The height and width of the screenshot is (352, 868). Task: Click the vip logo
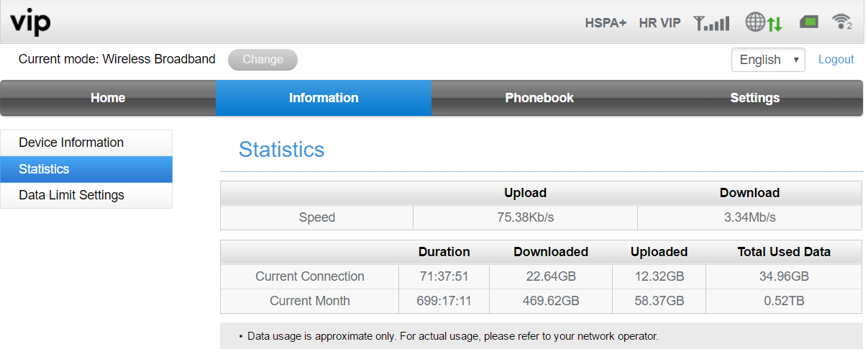(x=30, y=22)
